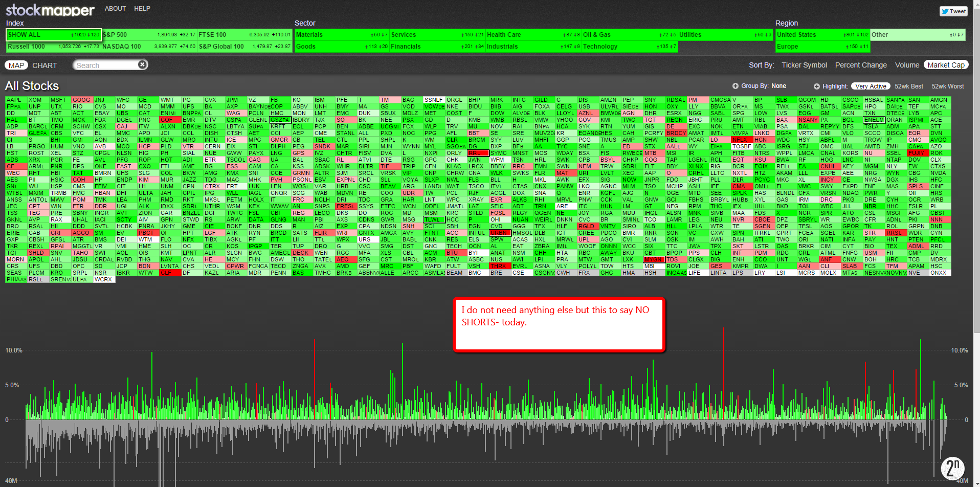Filter by the S&P 500 index

point(149,35)
